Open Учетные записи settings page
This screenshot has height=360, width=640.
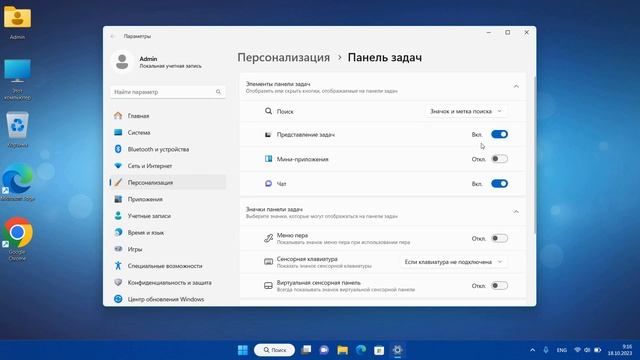168,216
